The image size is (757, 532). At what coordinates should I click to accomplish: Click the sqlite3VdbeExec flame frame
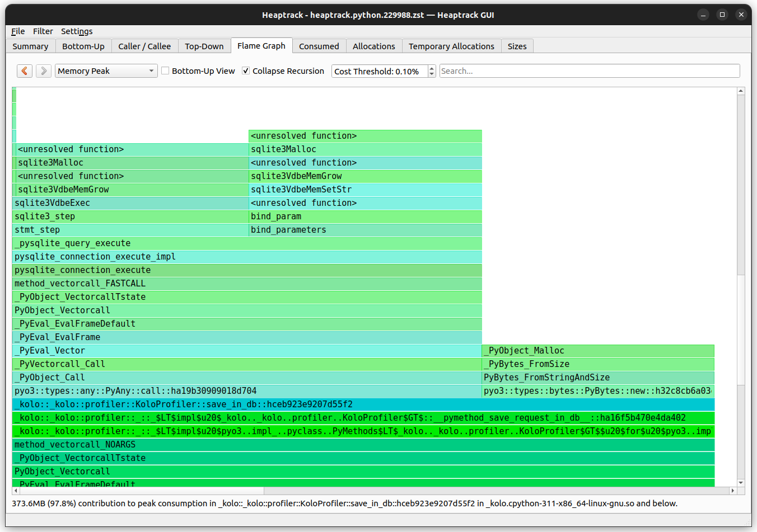[130, 203]
